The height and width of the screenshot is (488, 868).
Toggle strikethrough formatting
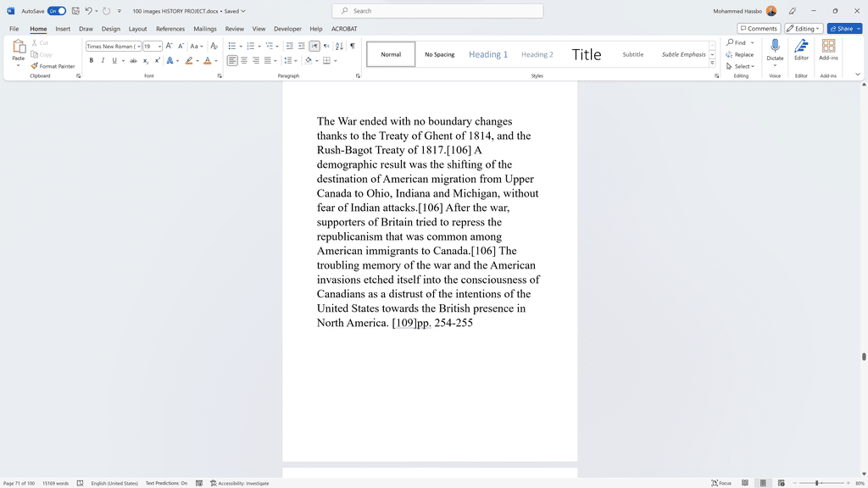[x=133, y=61]
